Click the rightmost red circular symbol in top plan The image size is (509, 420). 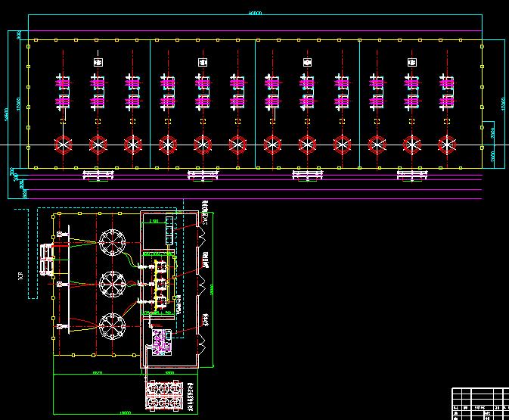point(448,144)
